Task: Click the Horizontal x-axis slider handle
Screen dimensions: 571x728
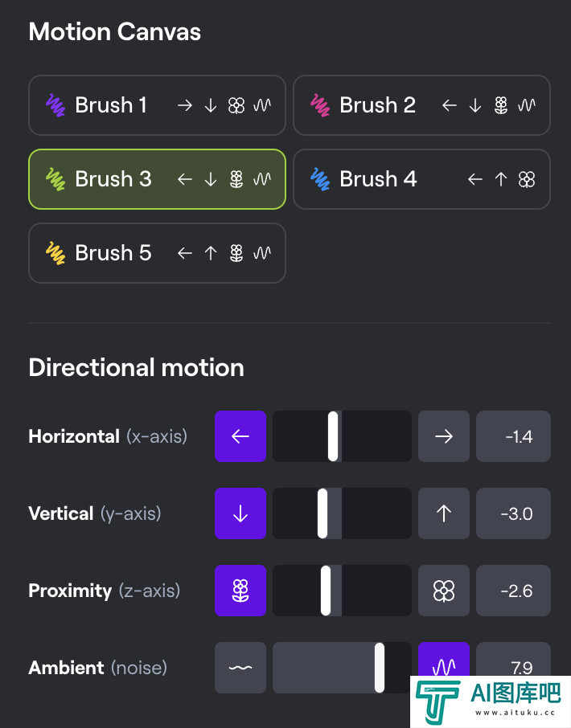Action: click(x=333, y=436)
